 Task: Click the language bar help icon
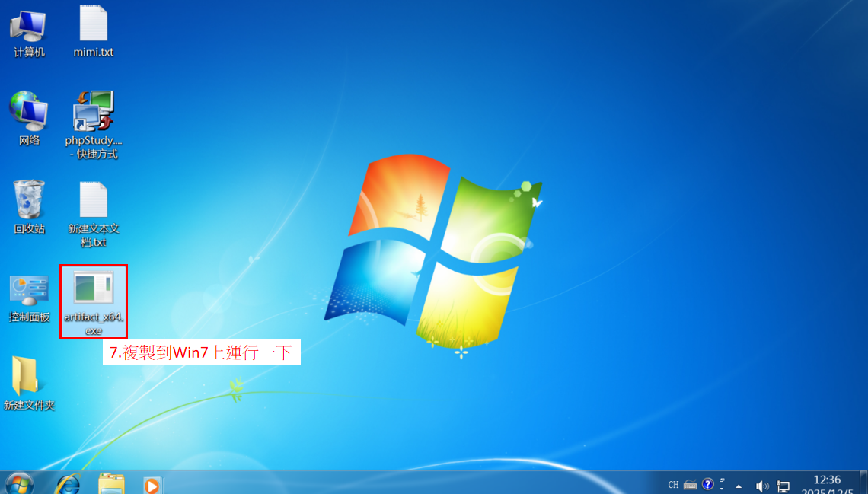tap(707, 485)
